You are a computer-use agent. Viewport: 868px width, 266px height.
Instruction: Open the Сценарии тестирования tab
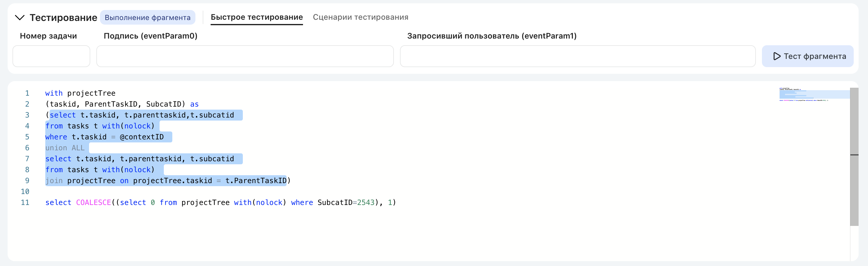(x=360, y=17)
